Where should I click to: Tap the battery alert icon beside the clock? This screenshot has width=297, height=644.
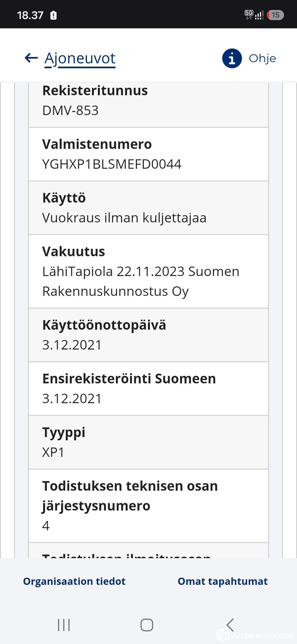pos(53,15)
